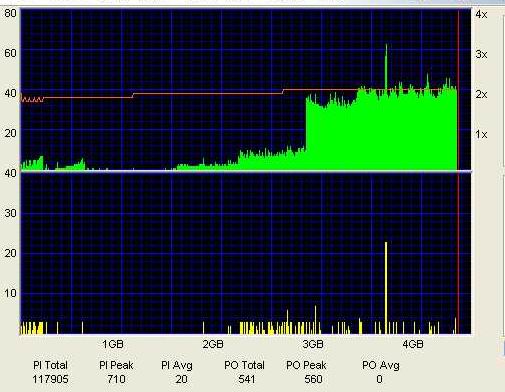505x392 pixels.
Task: Click the PI Total value 117905
Action: (x=50, y=379)
